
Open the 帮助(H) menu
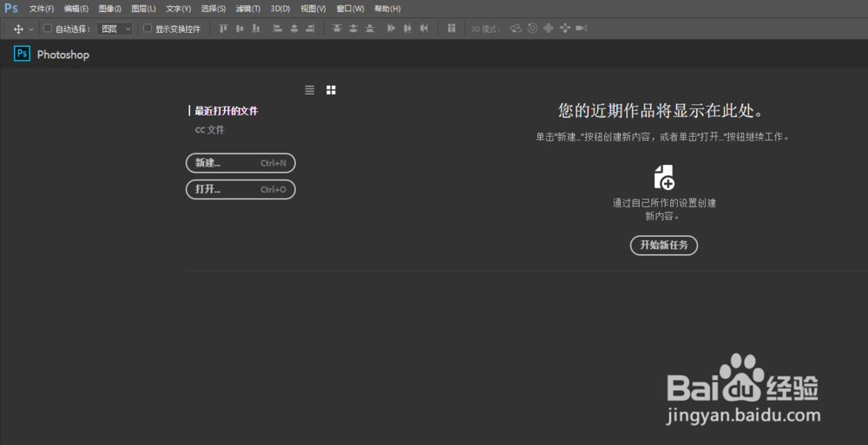coord(387,9)
